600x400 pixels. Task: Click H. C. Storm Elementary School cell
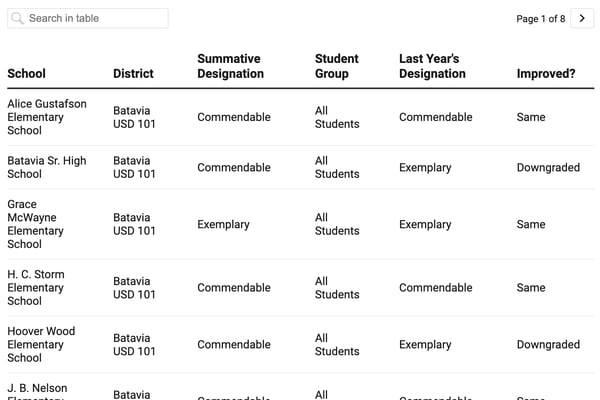point(36,287)
